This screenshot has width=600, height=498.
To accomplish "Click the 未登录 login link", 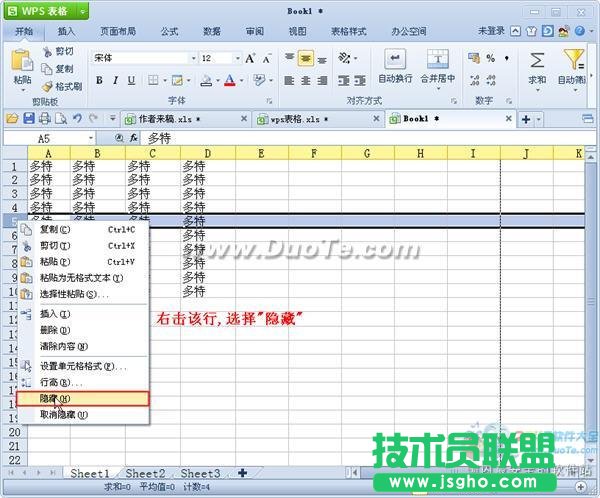I will click(x=492, y=31).
